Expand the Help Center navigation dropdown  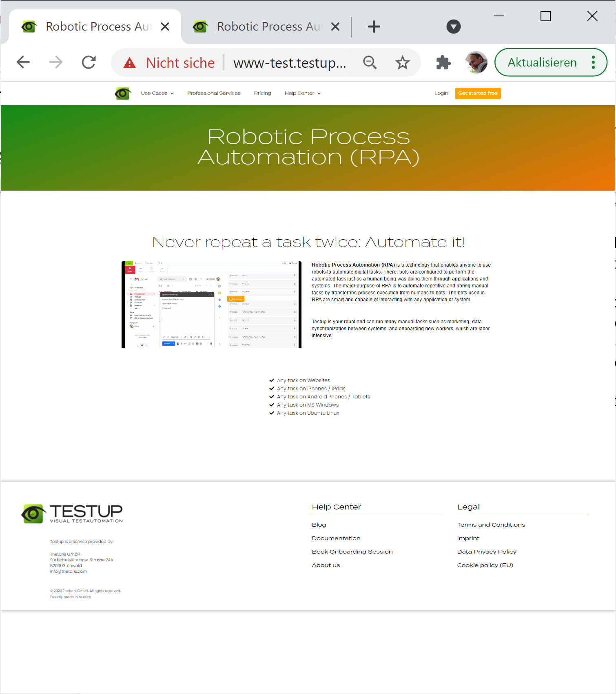303,93
